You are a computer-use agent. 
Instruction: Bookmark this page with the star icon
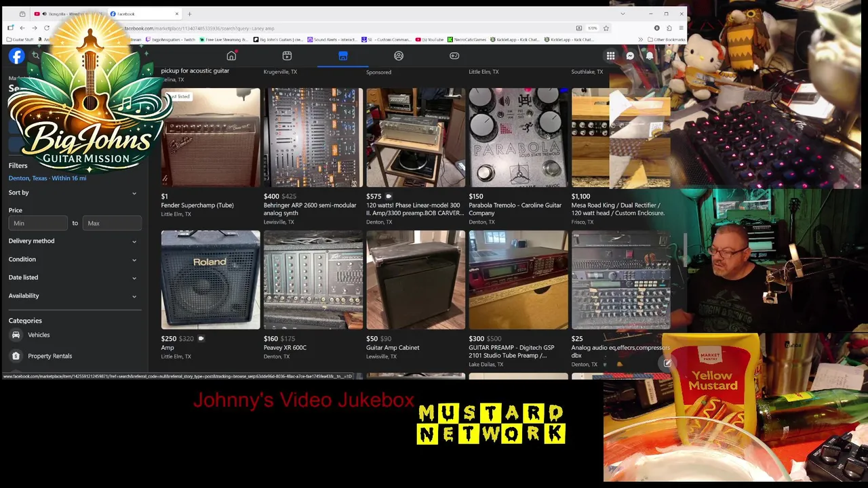(x=606, y=28)
